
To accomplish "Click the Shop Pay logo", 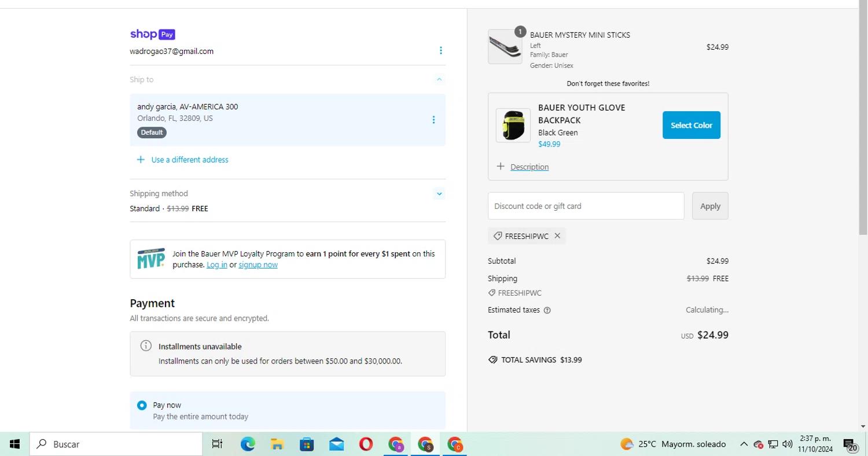I will 152,34.
